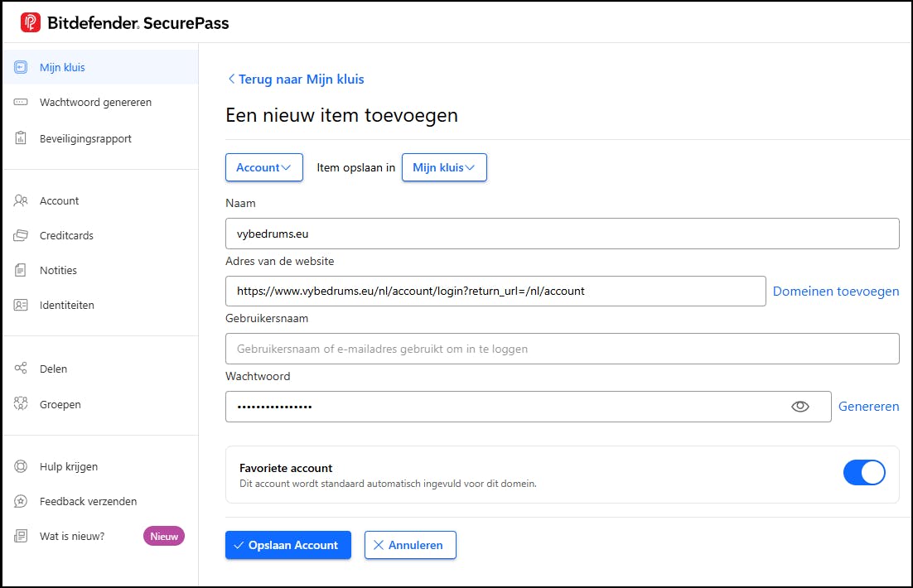Click the Nieuw badge
The width and height of the screenshot is (913, 588).
click(x=164, y=536)
